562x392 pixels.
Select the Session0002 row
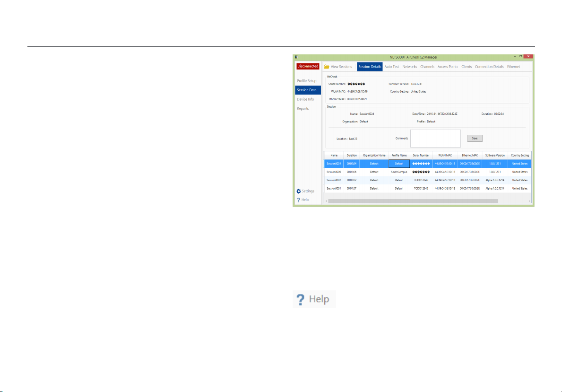pos(428,181)
